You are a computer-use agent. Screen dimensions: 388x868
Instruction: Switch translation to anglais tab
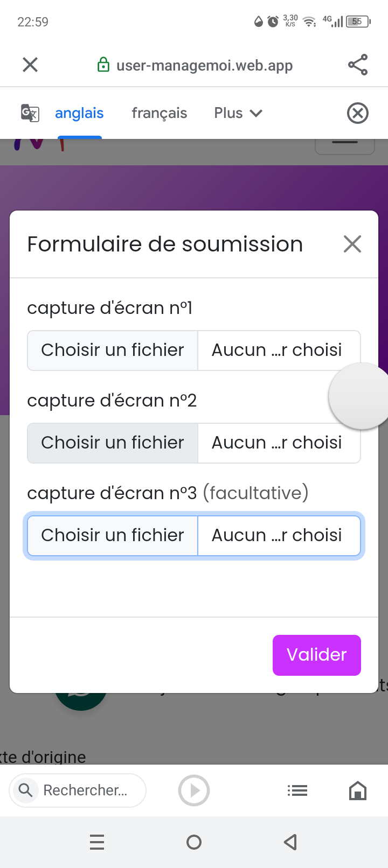(x=79, y=113)
